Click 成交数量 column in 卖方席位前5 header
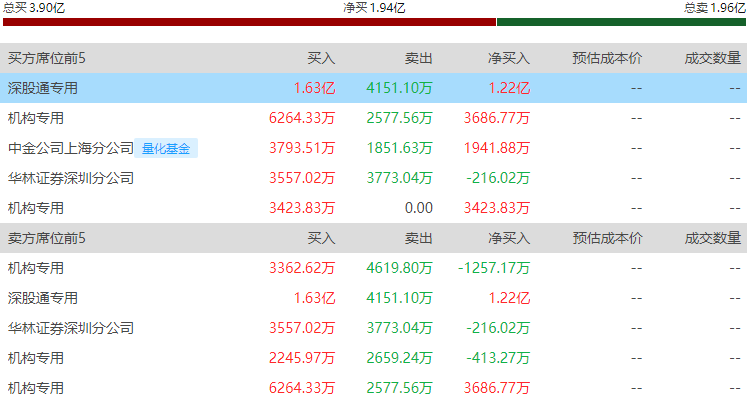Image resolution: width=747 pixels, height=399 pixels. pyautogui.click(x=713, y=238)
